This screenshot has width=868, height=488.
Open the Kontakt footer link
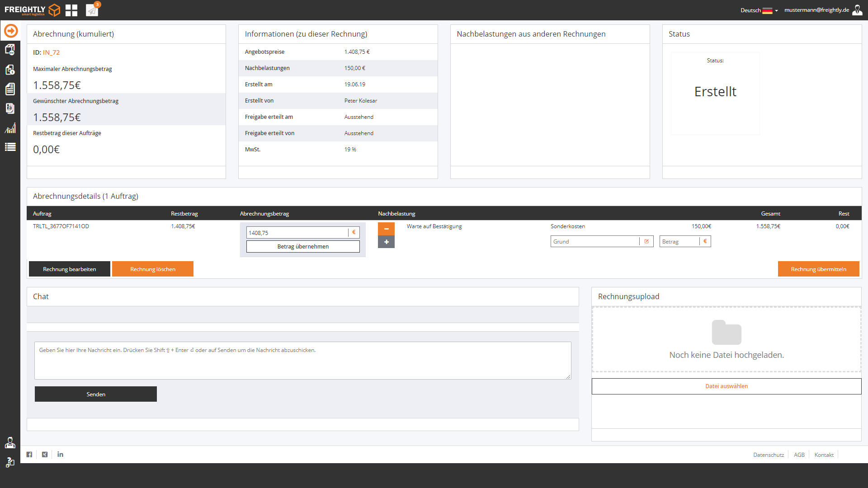tap(824, 455)
